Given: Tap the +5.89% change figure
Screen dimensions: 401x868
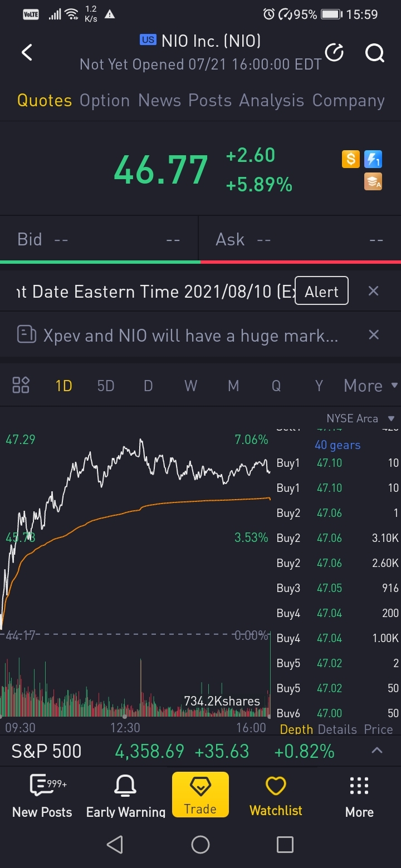Looking at the screenshot, I should [x=259, y=185].
